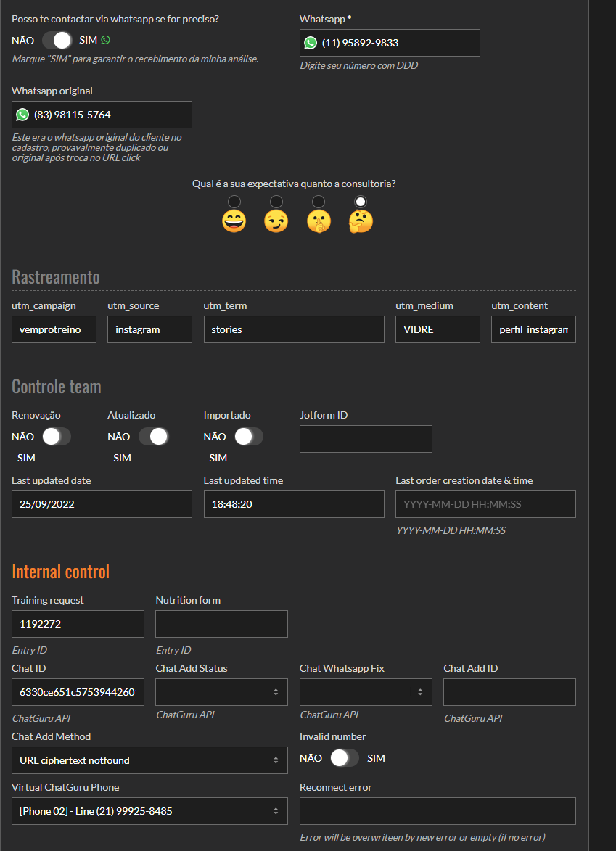
Task: Toggle the WhatsApp contact permission switch
Action: (57, 40)
